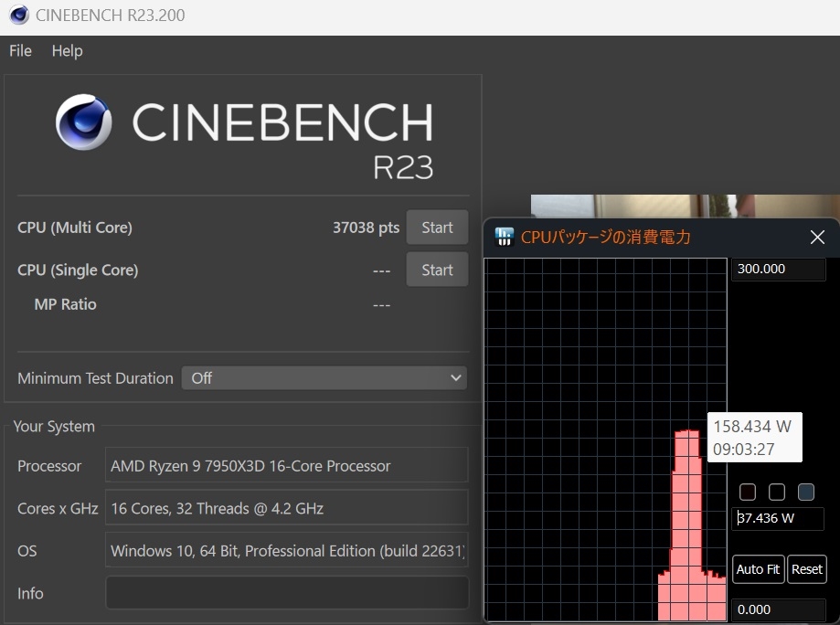This screenshot has height=625, width=840.
Task: Click the MP Ratio label
Action: coord(66,304)
